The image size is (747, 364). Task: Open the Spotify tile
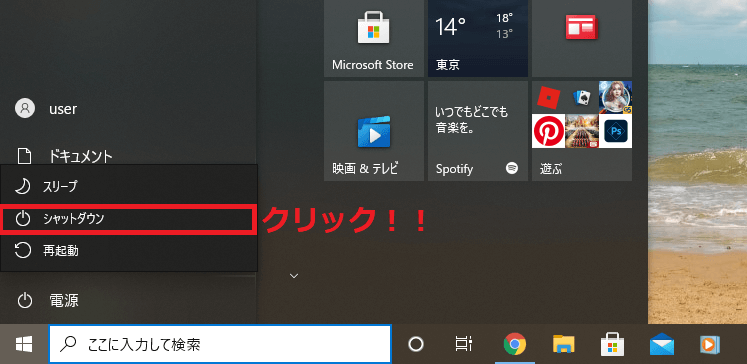478,131
